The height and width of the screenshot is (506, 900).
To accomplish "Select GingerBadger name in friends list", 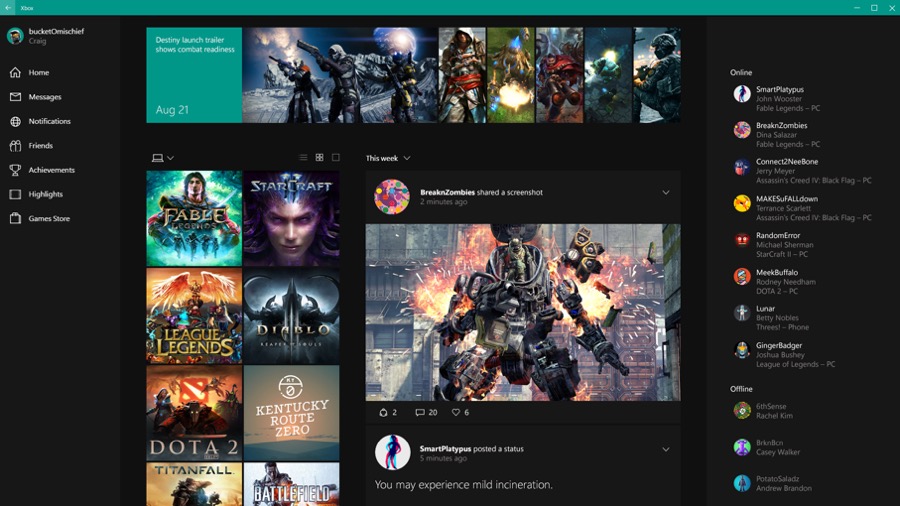I will pyautogui.click(x=779, y=345).
